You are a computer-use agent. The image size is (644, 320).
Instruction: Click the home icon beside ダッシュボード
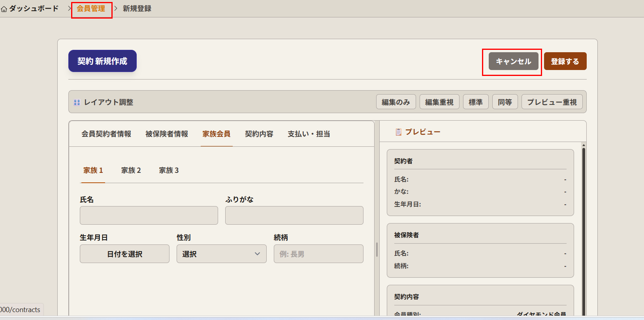tap(4, 9)
